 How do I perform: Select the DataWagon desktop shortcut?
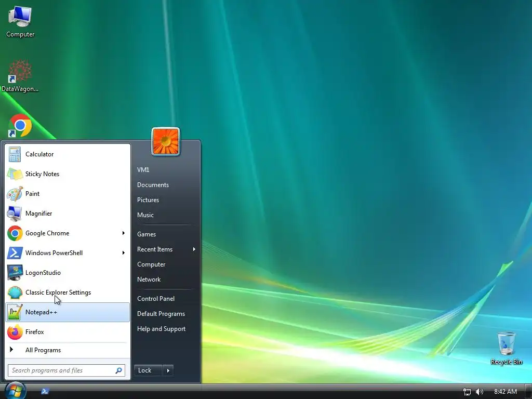coord(20,76)
